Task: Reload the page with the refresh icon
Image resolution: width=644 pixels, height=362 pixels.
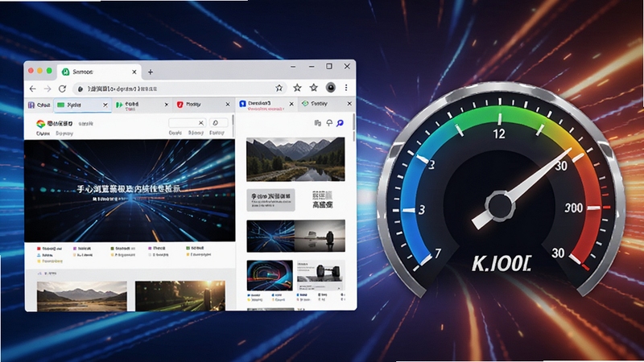Action: click(63, 88)
